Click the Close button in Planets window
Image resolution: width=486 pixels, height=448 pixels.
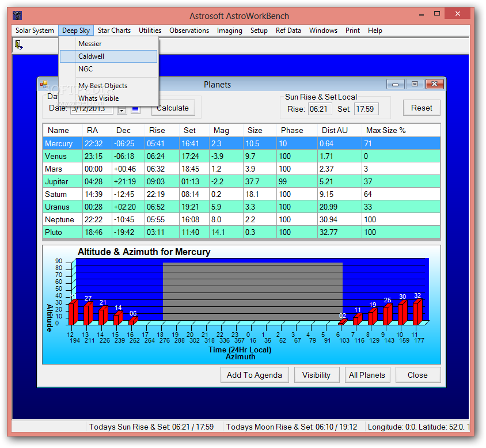click(417, 375)
